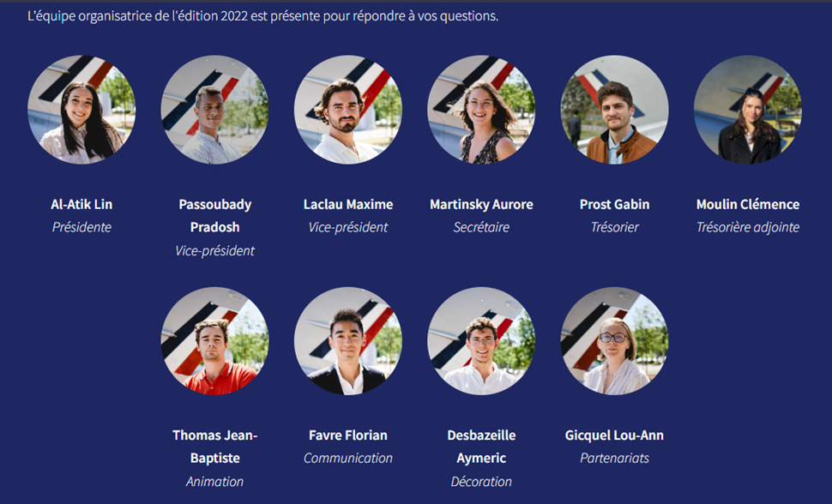Click the name Passoubady Pradosh
The image size is (832, 504).
click(x=215, y=216)
